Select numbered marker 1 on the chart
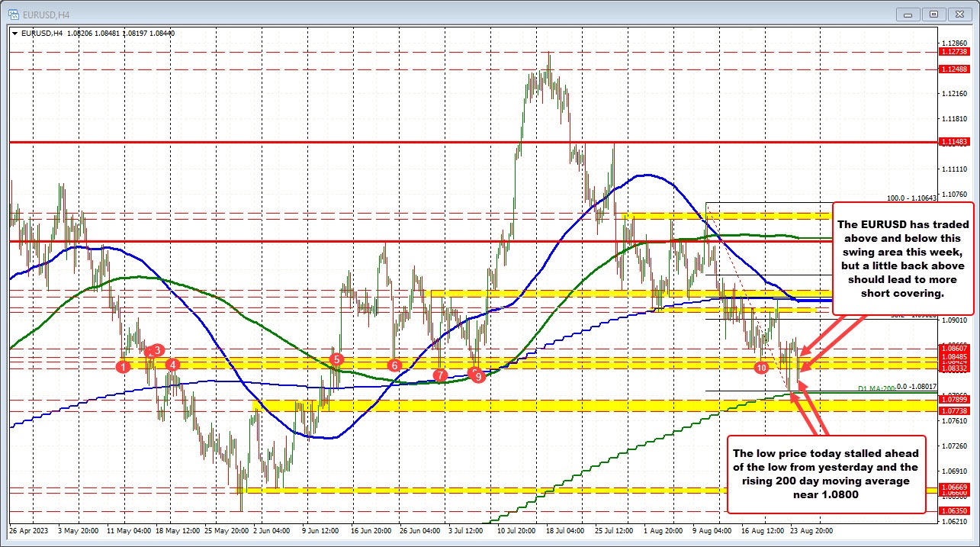 pyautogui.click(x=124, y=366)
